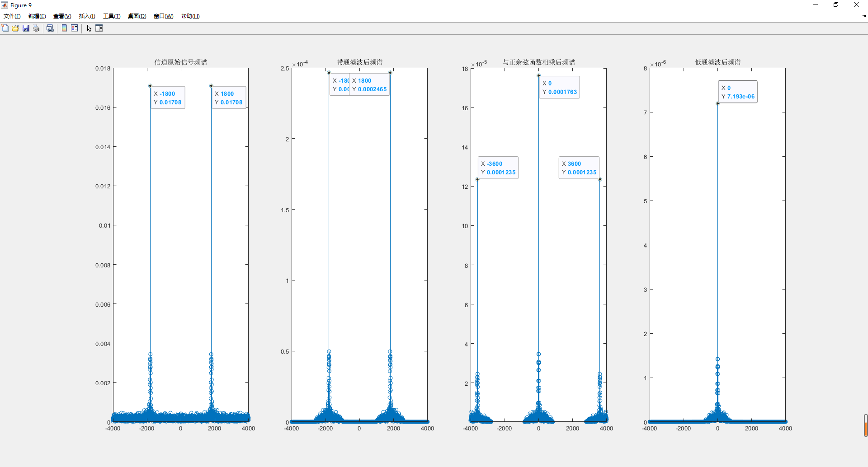The image size is (868, 467).
Task: Click the title 低通滤波后频谱
Action: [x=718, y=62]
